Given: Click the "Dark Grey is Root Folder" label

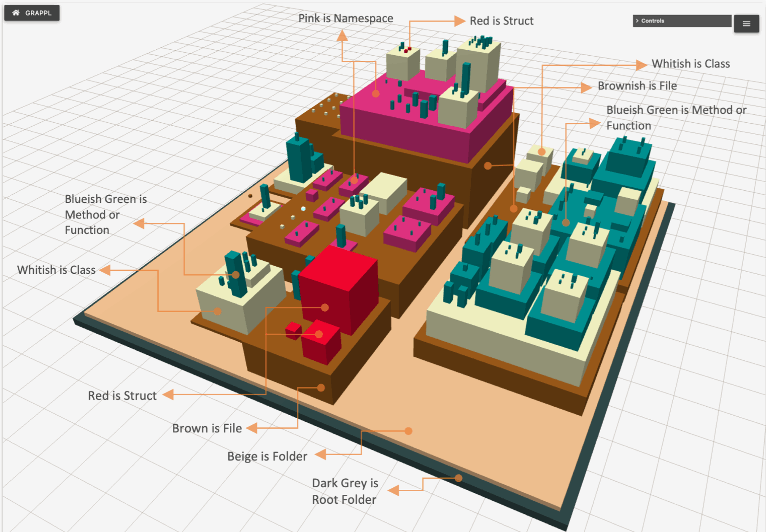Looking at the screenshot, I should tap(345, 491).
